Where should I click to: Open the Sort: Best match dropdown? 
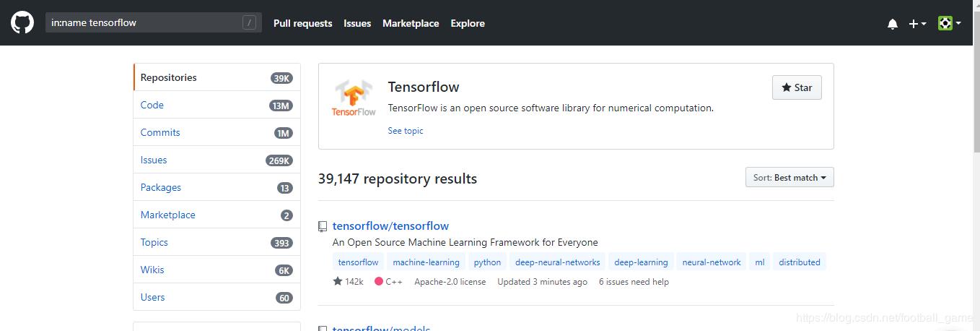(x=789, y=177)
